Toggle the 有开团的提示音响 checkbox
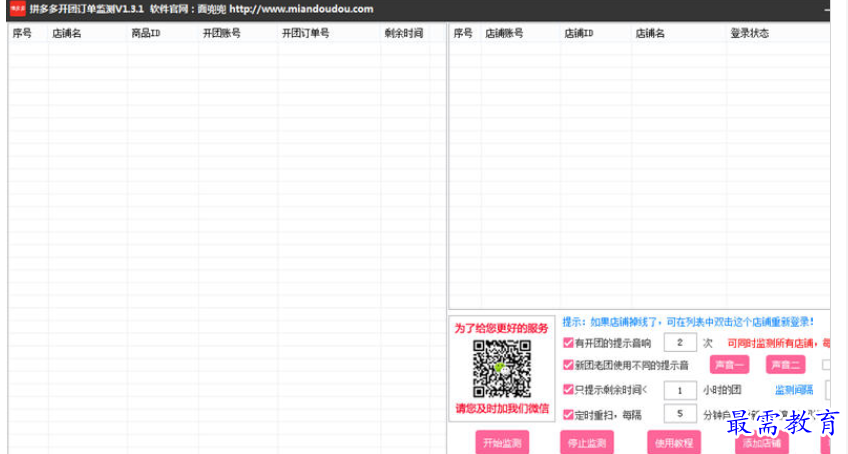Viewport: 848px width, 454px height. click(568, 343)
